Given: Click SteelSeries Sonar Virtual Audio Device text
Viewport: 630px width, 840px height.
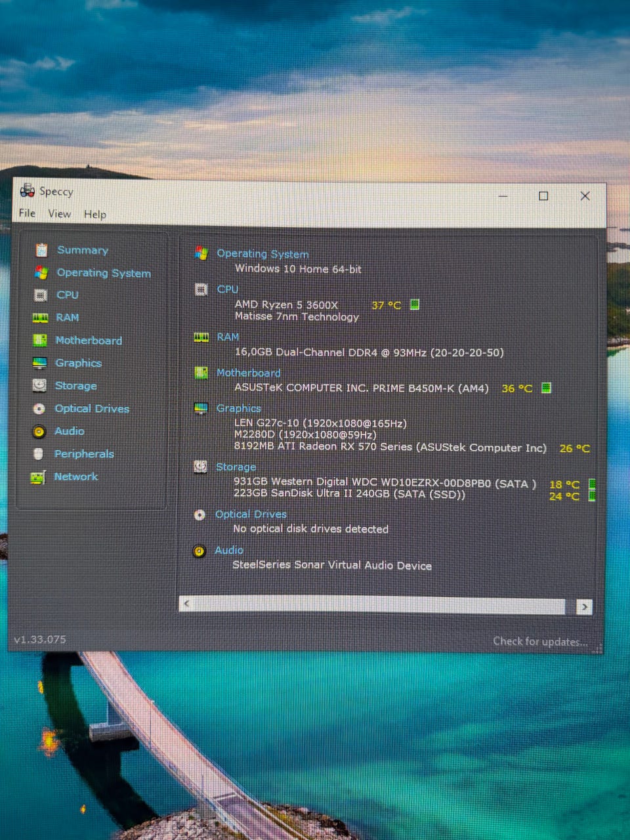Looking at the screenshot, I should pyautogui.click(x=332, y=565).
